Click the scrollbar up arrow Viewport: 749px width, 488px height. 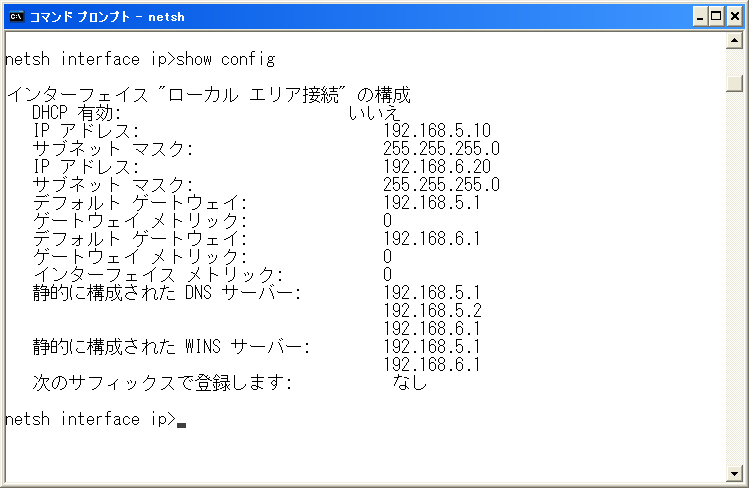734,41
